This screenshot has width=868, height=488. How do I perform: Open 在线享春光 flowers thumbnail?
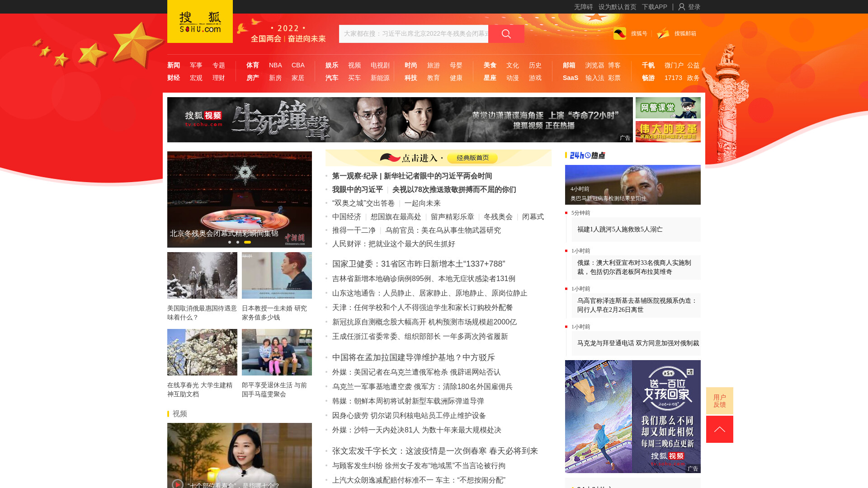[202, 352]
